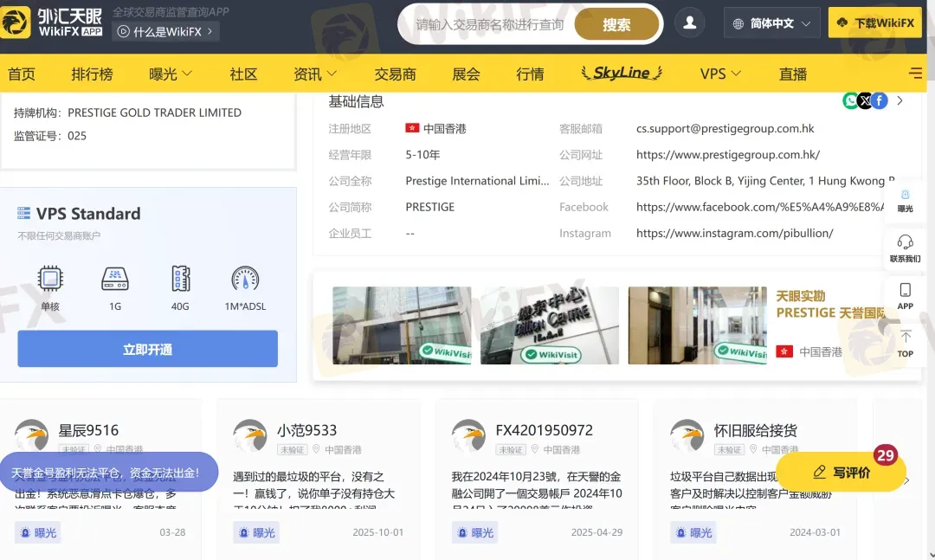Click 曝光 tag on FX4201950972 review
935x560 pixels.
474,532
